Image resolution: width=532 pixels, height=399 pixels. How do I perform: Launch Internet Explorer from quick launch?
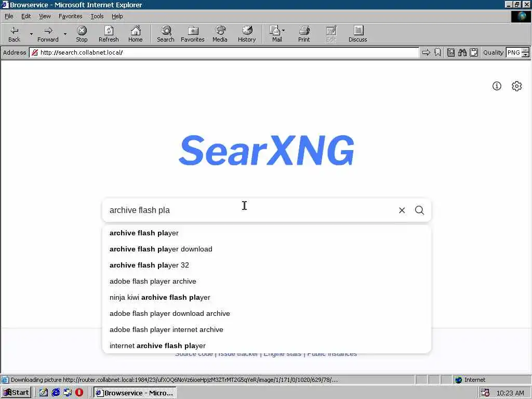click(56, 393)
